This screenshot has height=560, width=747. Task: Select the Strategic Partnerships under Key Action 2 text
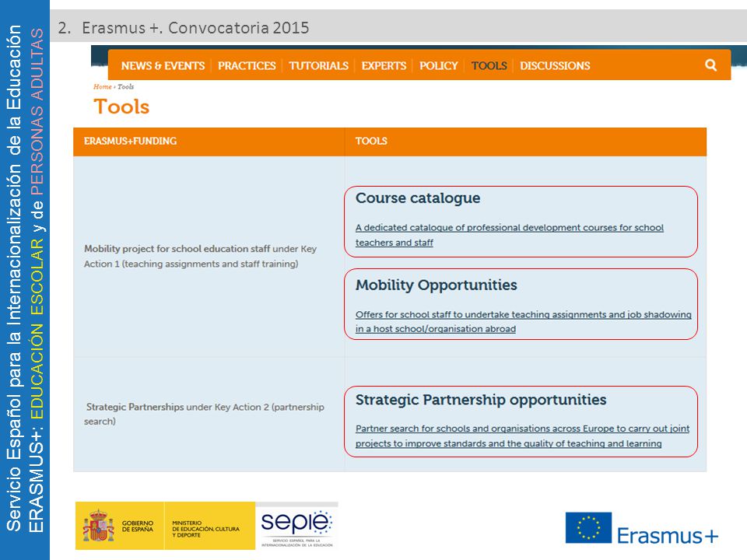tap(204, 415)
